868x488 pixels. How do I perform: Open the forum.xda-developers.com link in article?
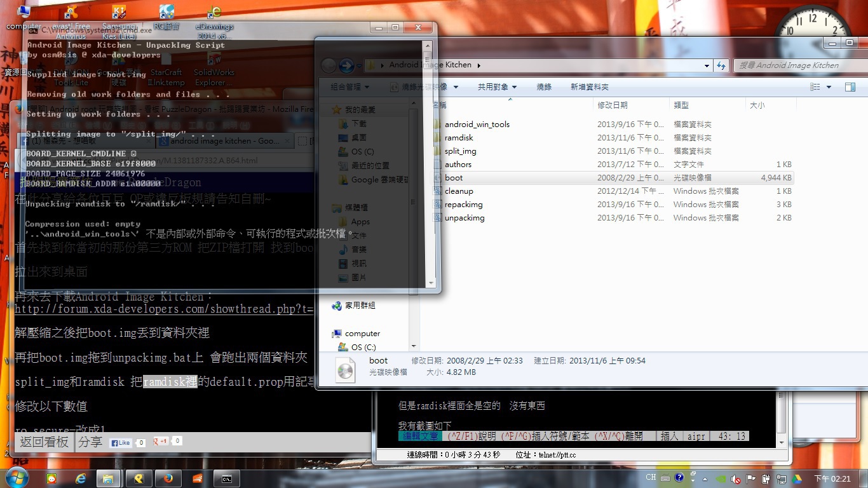(164, 309)
